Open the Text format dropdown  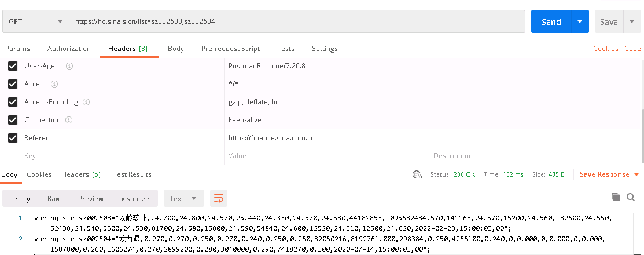coord(183,198)
